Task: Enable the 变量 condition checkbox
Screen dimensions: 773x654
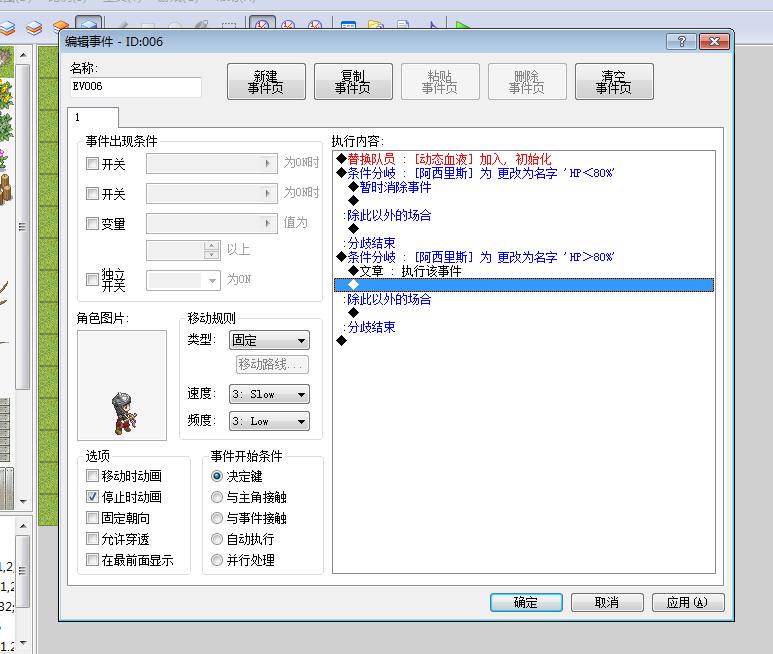Action: click(92, 224)
